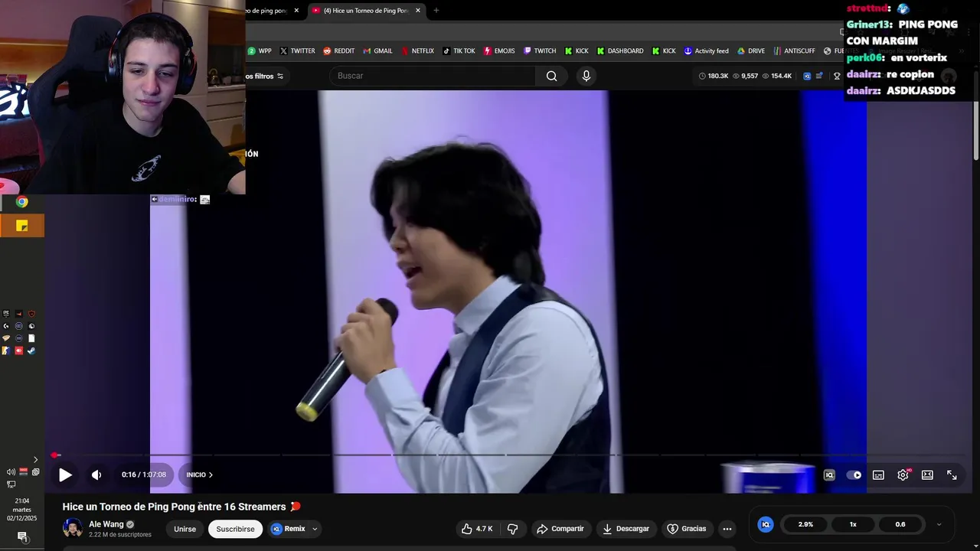Open the notification center icon
The height and width of the screenshot is (551, 980).
click(22, 536)
